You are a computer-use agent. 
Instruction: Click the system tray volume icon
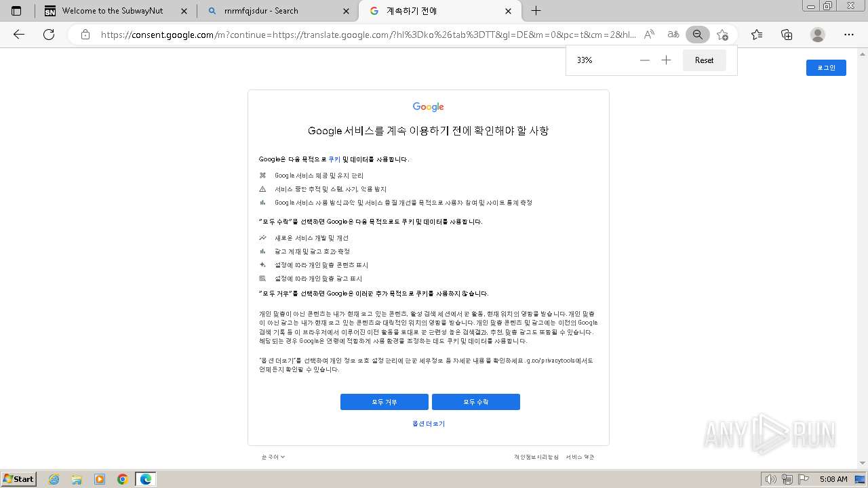[x=772, y=479]
